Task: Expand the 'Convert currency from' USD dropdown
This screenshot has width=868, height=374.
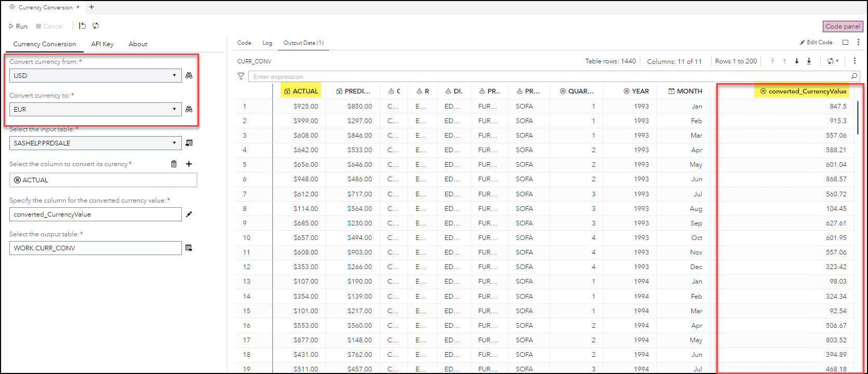Action: point(174,76)
